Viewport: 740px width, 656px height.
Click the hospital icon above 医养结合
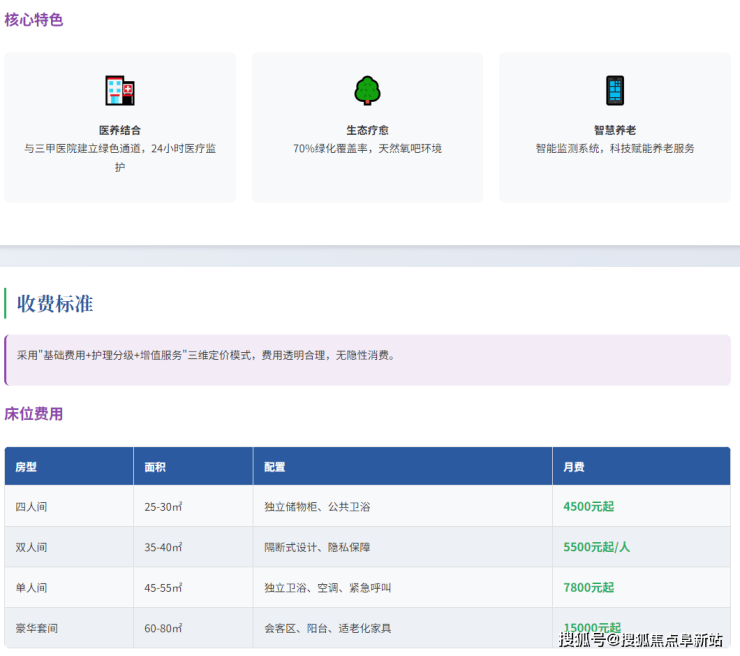point(120,91)
